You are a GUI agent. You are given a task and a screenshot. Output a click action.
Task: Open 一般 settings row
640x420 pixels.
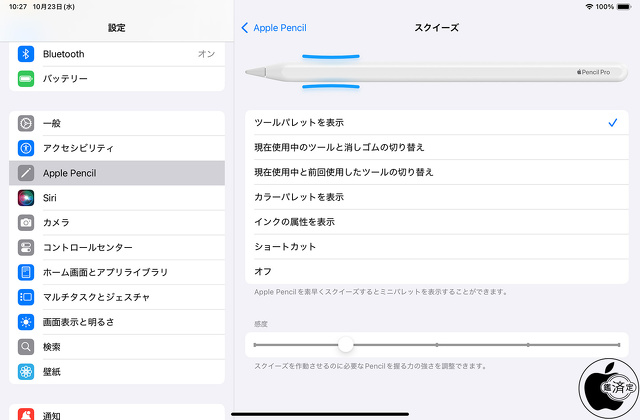[x=117, y=123]
